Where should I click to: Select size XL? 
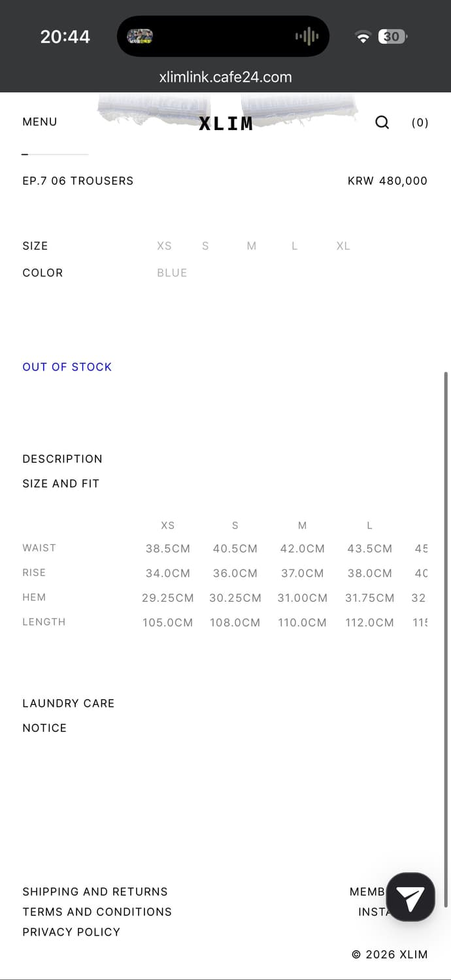click(343, 246)
